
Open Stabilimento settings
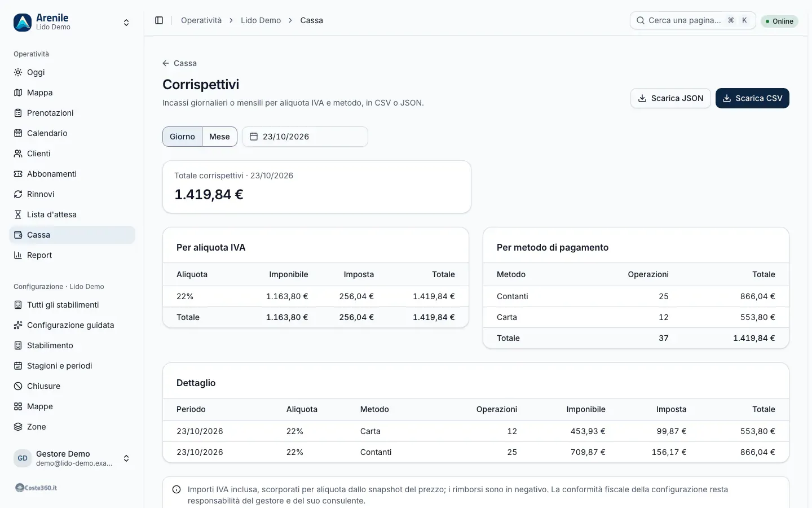click(x=72, y=345)
